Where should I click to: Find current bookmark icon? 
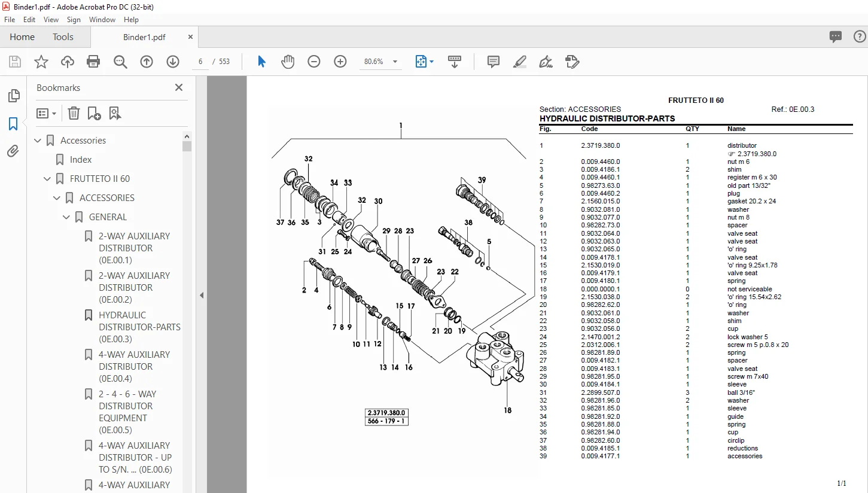pos(115,113)
